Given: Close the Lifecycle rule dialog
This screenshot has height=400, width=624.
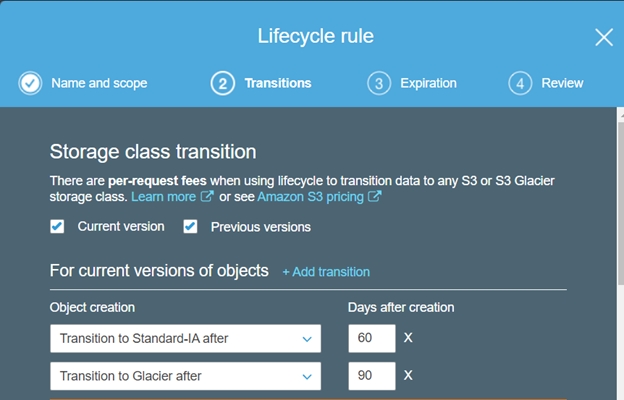Looking at the screenshot, I should (604, 38).
